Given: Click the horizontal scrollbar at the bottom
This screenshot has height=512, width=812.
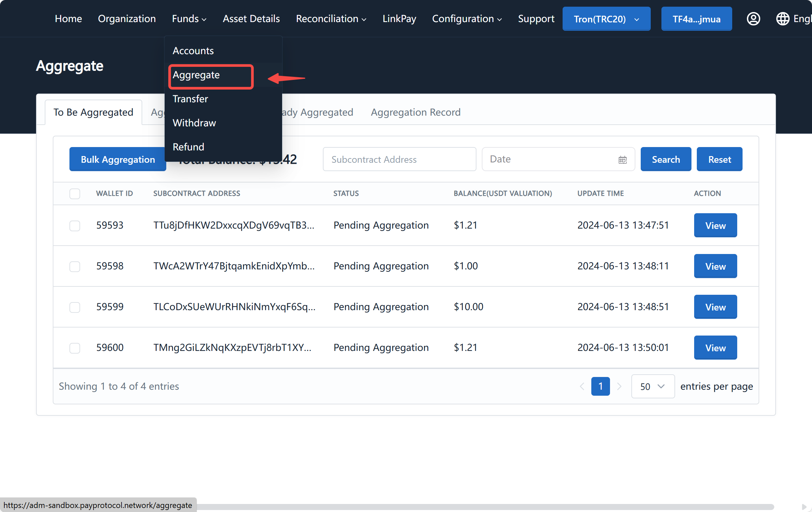Looking at the screenshot, I should click(485, 507).
